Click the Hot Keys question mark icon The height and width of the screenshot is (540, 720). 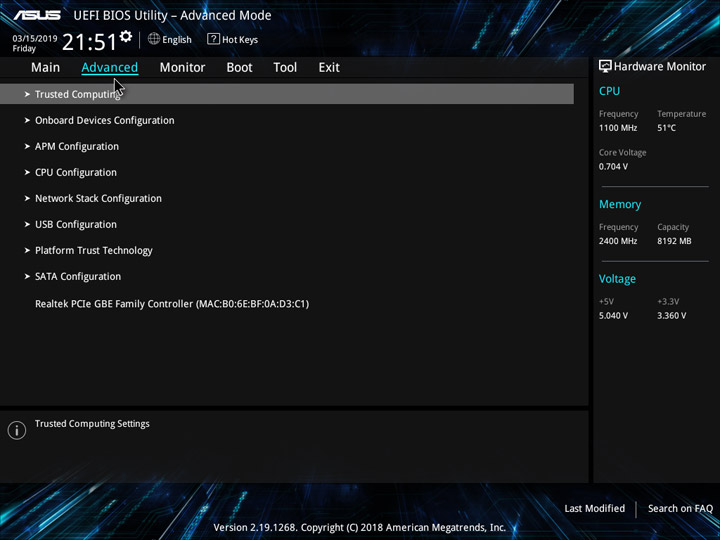tap(213, 39)
